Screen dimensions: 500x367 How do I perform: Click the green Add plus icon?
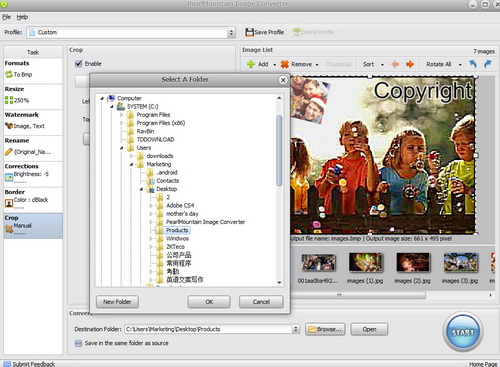(x=251, y=64)
